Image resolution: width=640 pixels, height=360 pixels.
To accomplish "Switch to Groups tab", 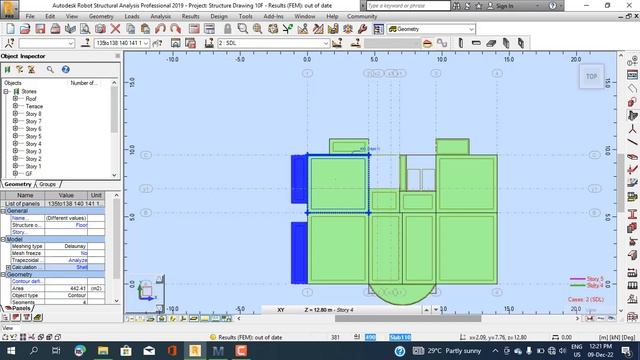I will (x=48, y=184).
